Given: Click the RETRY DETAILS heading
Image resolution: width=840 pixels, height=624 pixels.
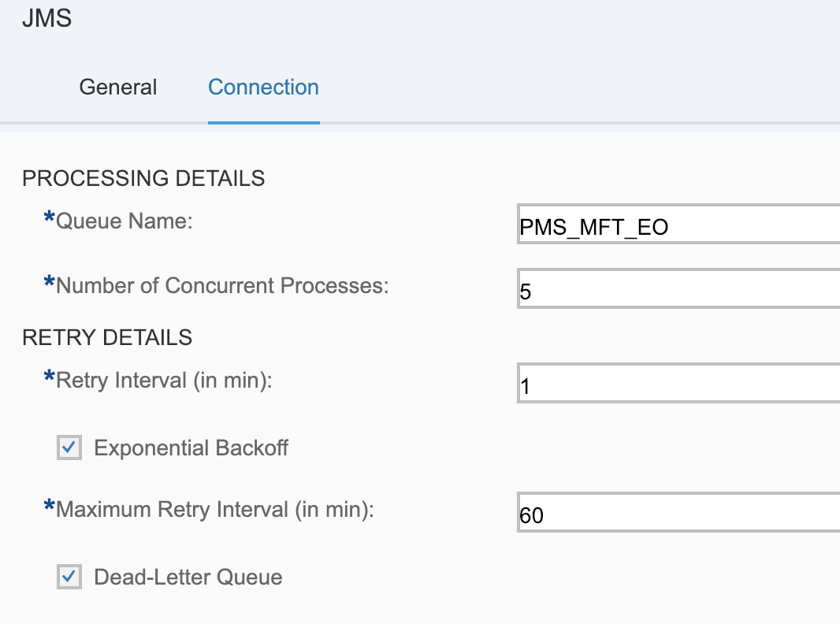Looking at the screenshot, I should (x=107, y=337).
